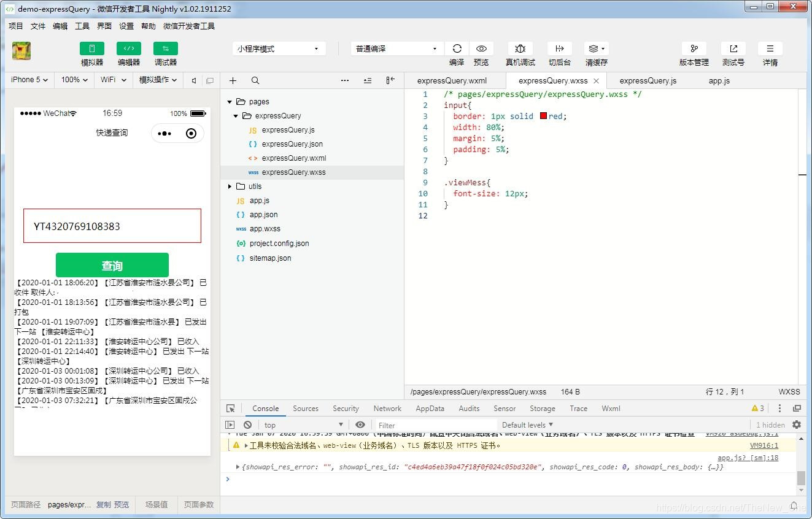812x519 pixels.
Task: Open the 100% zoom level dropdown
Action: (x=74, y=80)
